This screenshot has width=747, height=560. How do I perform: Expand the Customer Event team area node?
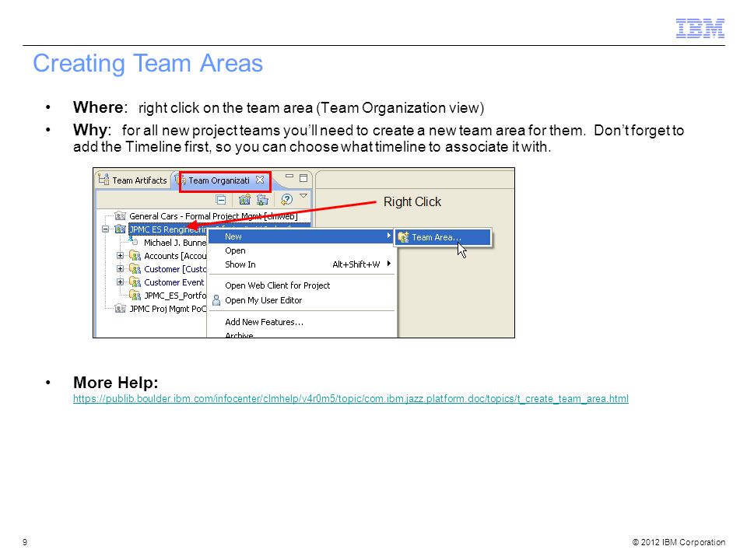[120, 282]
